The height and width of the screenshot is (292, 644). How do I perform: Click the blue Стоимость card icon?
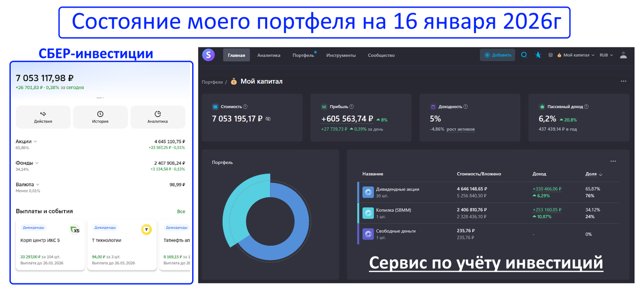pyautogui.click(x=215, y=107)
